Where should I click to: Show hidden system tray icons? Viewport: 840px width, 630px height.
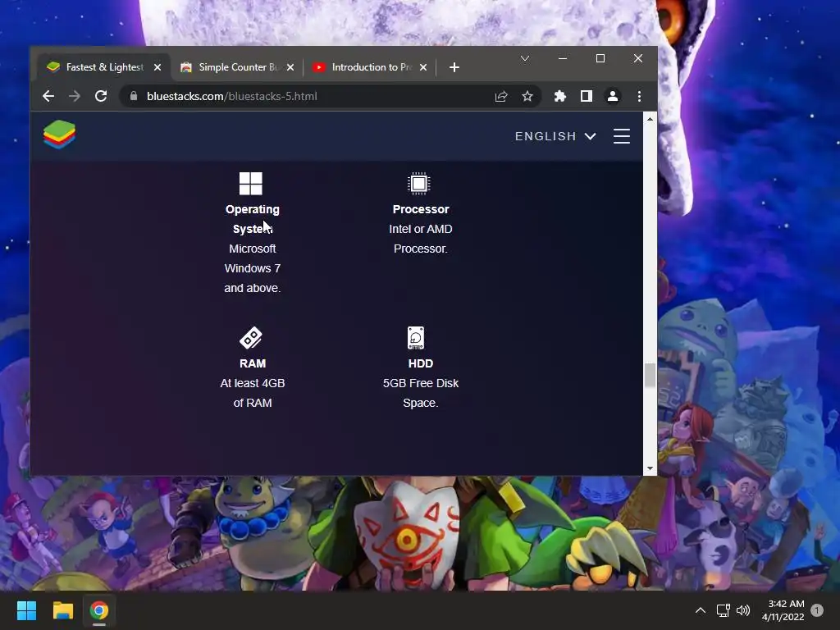(x=701, y=610)
